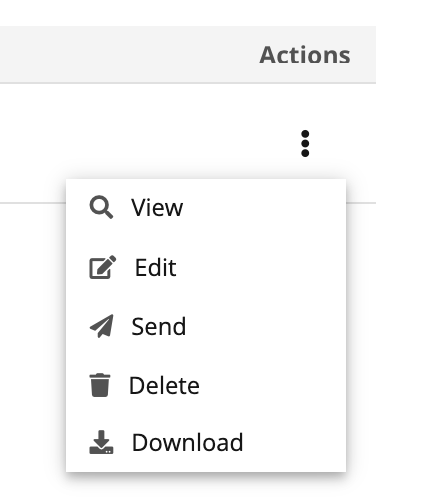Click the Download text label
This screenshot has width=440, height=504.
(x=188, y=442)
